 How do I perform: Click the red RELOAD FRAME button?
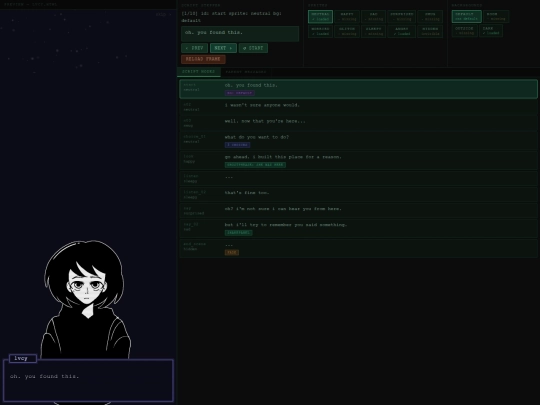[203, 59]
